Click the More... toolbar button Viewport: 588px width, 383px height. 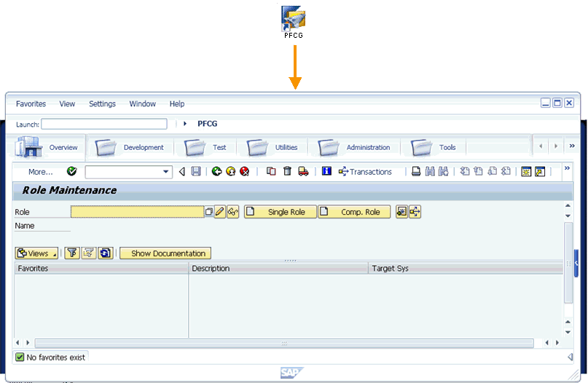click(x=41, y=172)
